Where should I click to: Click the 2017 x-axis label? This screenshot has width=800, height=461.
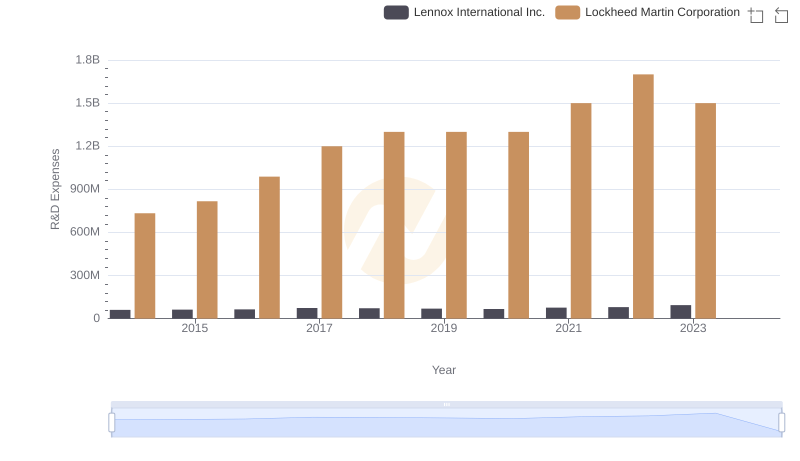click(319, 328)
